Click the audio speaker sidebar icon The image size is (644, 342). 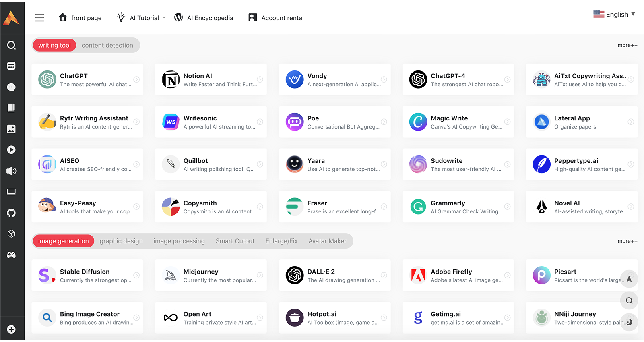click(11, 171)
